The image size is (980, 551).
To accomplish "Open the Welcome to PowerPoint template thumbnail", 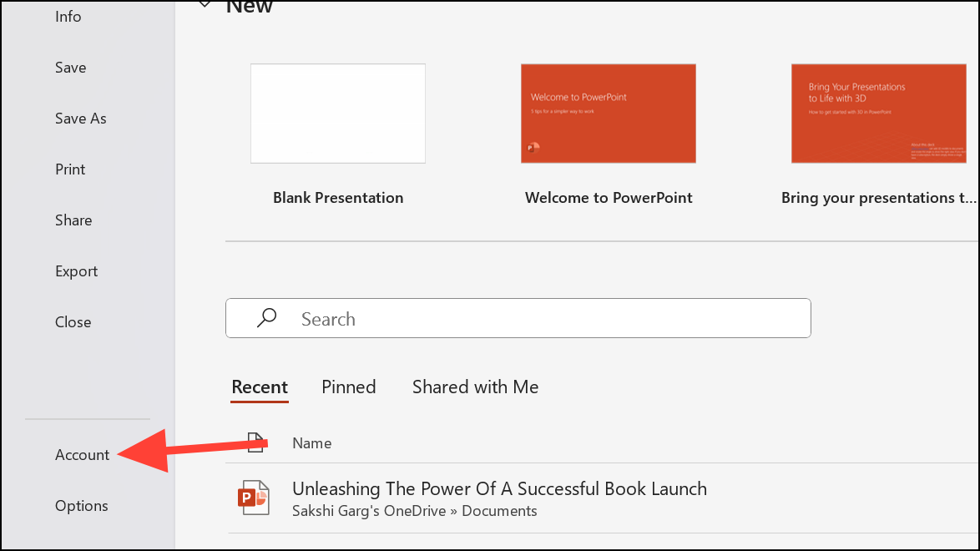I will pyautogui.click(x=609, y=114).
